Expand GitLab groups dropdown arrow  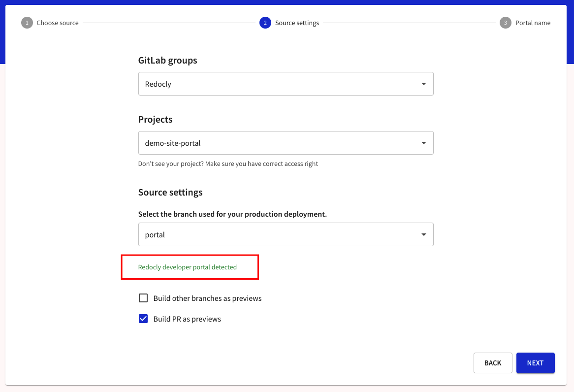coord(423,84)
